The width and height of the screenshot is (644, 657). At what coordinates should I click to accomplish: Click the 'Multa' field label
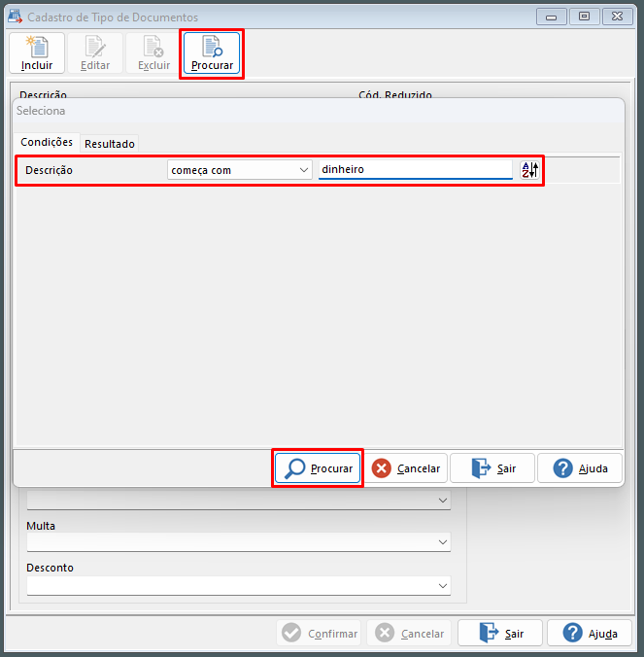tap(41, 526)
